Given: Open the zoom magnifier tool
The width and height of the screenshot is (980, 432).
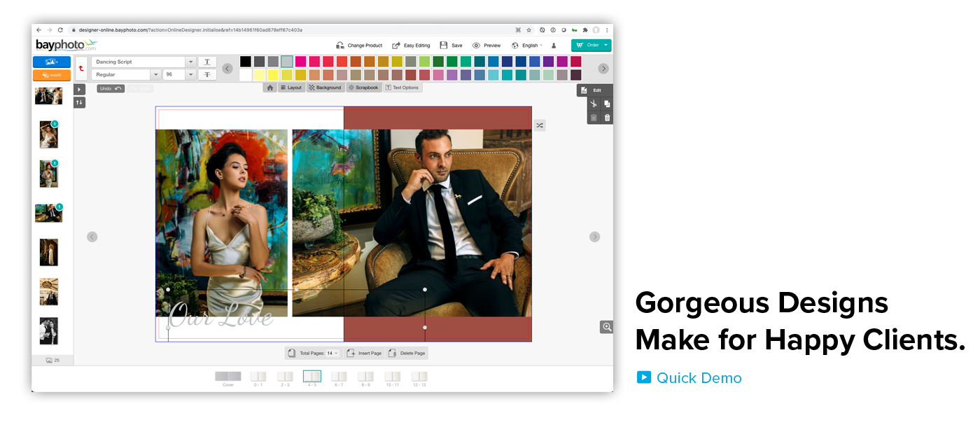Looking at the screenshot, I should [606, 327].
